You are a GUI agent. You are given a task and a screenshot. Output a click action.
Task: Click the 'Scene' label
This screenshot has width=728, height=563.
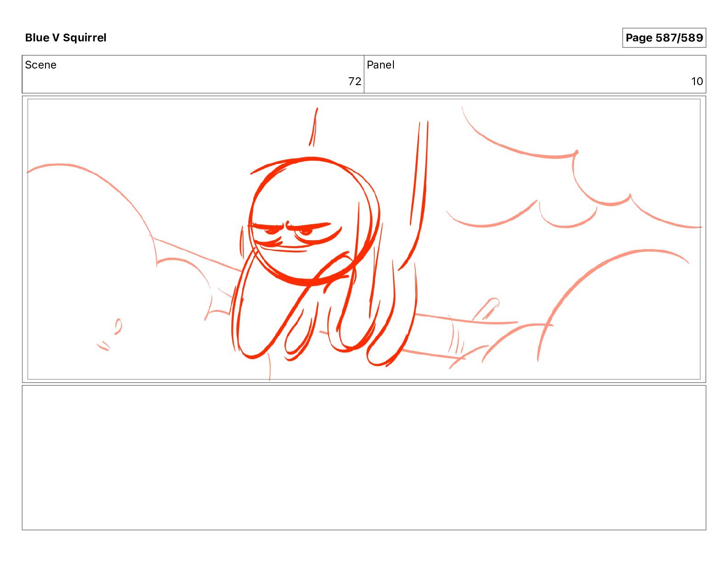[40, 65]
